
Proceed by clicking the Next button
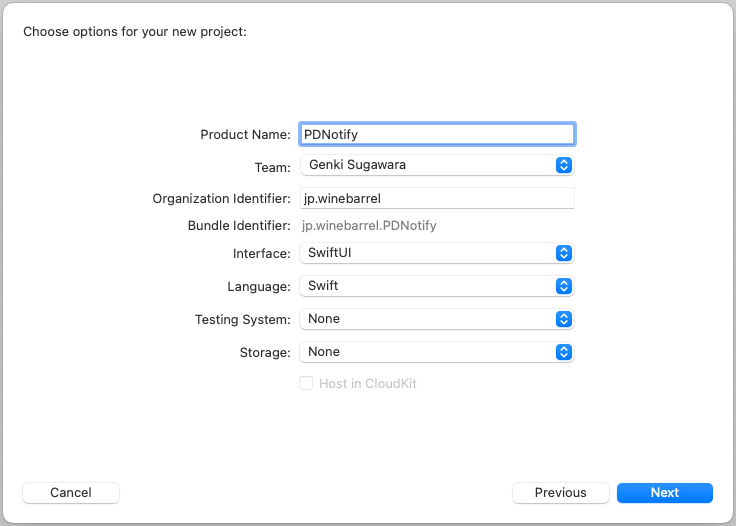click(665, 492)
